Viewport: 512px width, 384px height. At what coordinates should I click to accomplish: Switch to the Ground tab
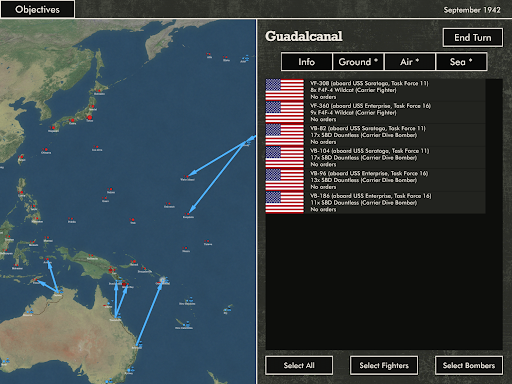(358, 62)
